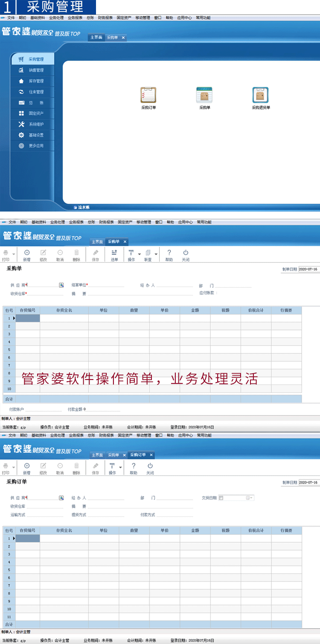This screenshot has width=320, height=644.
Task: Select 销售管理 in the left sidebar
Action: click(33, 70)
